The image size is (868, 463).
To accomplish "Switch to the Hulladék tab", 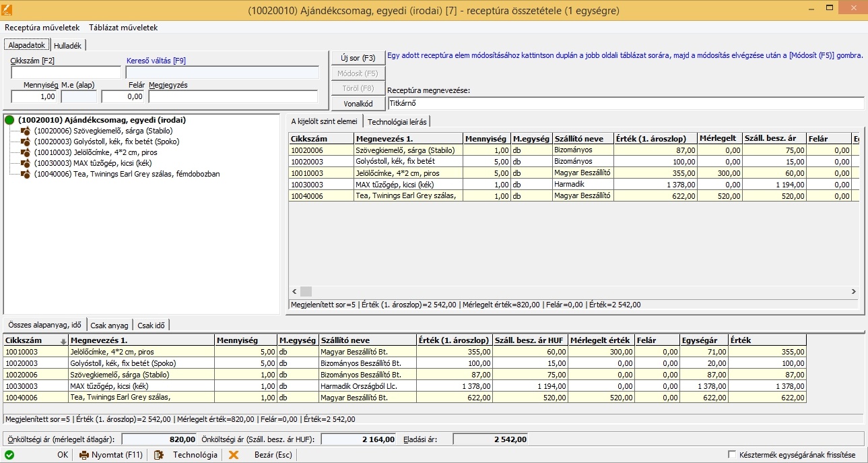I will (x=67, y=45).
